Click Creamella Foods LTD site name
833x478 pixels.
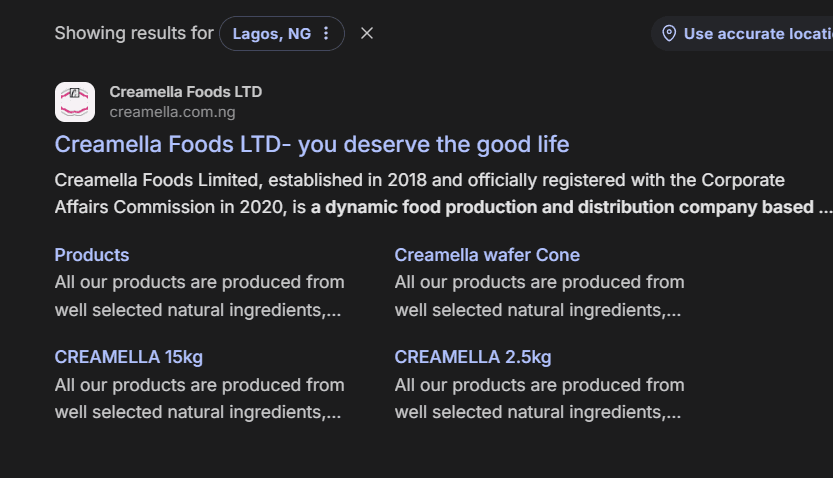(x=186, y=92)
